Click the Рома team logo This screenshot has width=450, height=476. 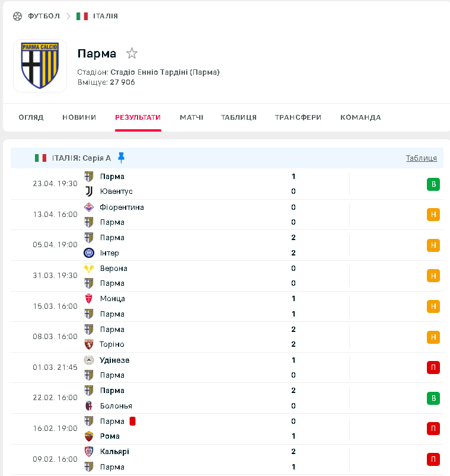pyautogui.click(x=89, y=436)
